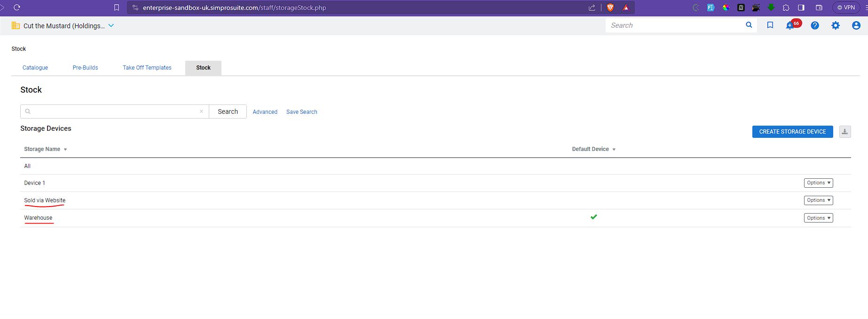Switch to the Pre-Builds tab
Image resolution: width=868 pixels, height=319 pixels.
tap(85, 68)
